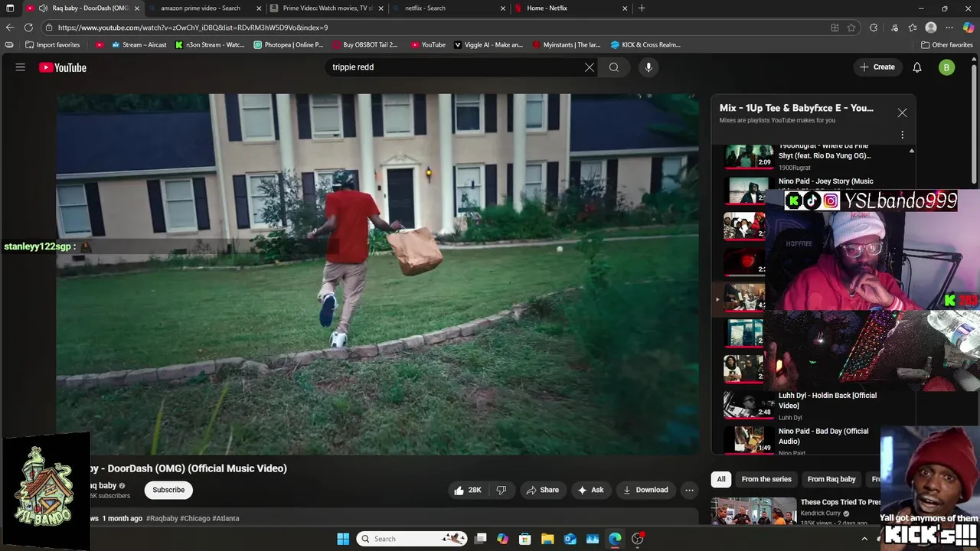Open the Edge profile icon
Image resolution: width=980 pixels, height=551 pixels.
[931, 28]
